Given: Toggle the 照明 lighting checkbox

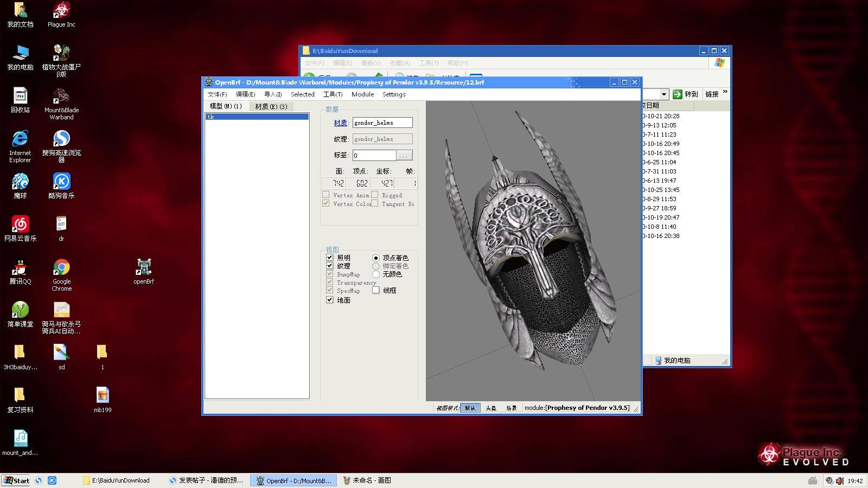Looking at the screenshot, I should (x=329, y=258).
